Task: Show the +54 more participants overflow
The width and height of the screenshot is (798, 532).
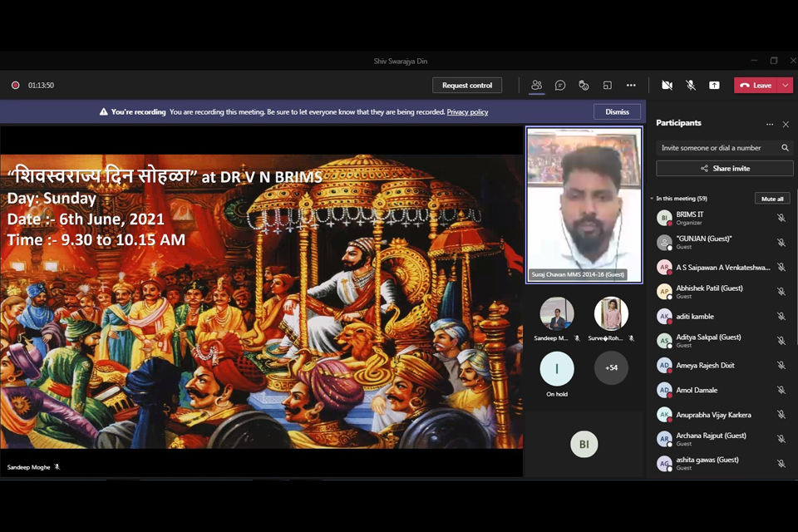Action: pyautogui.click(x=611, y=367)
